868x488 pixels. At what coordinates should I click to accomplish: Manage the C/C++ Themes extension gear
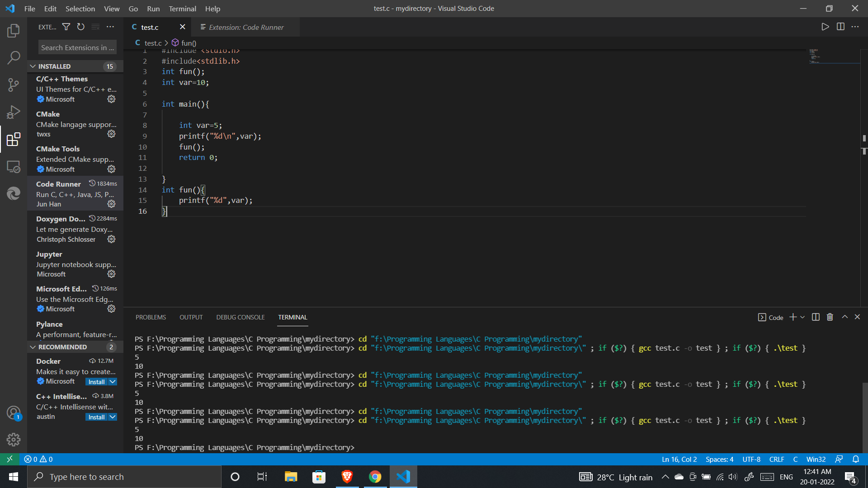pos(111,99)
